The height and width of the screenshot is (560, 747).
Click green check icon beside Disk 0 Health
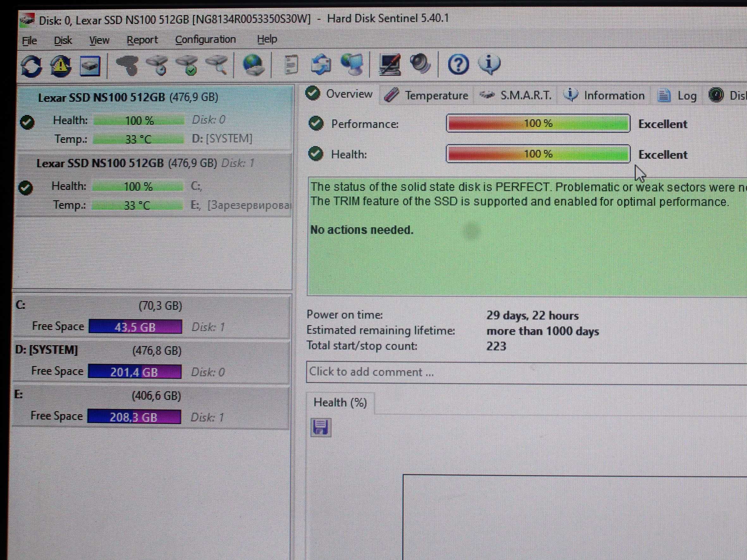click(27, 122)
